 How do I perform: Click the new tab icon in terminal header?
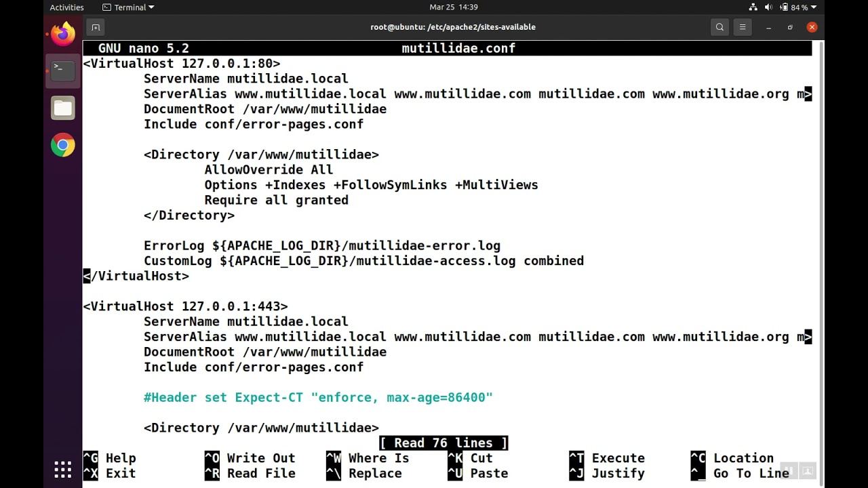[96, 27]
